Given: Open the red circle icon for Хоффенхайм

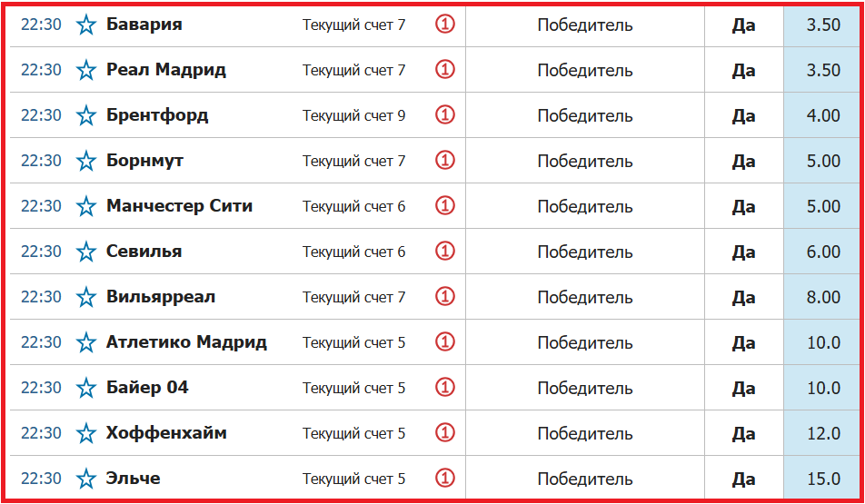Looking at the screenshot, I should (x=444, y=433).
